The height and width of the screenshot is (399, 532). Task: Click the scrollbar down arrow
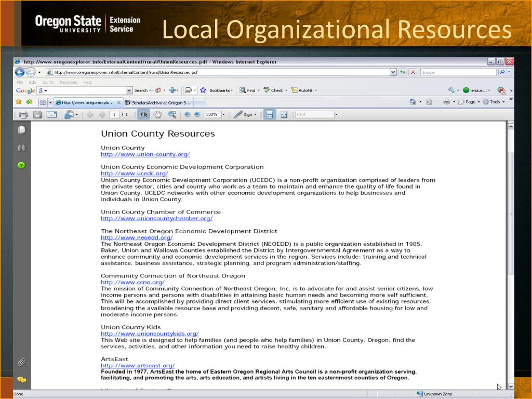click(511, 386)
